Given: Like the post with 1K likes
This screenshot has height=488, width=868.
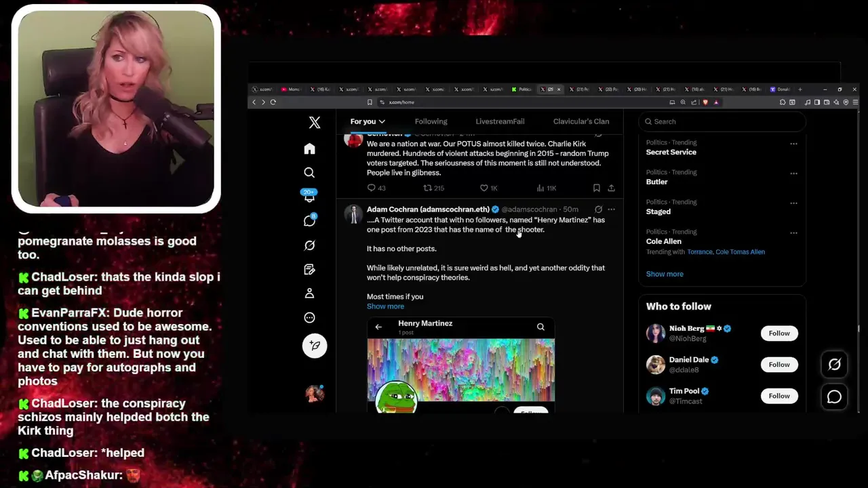Looking at the screenshot, I should point(488,188).
